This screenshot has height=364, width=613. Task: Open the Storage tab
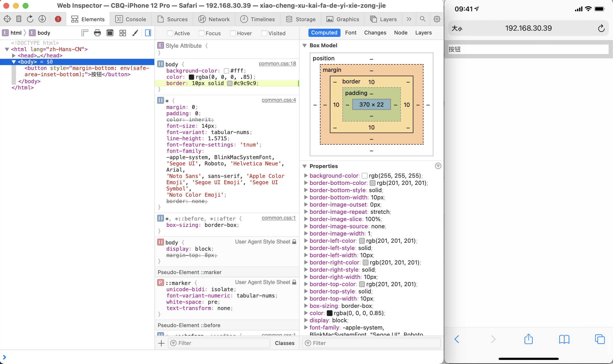300,19
